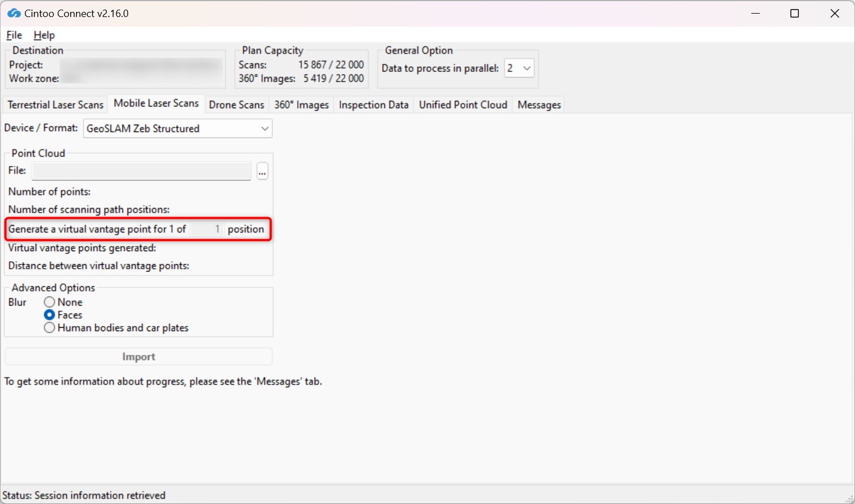Open the Unified Point Cloud tab
The width and height of the screenshot is (855, 504).
(463, 105)
